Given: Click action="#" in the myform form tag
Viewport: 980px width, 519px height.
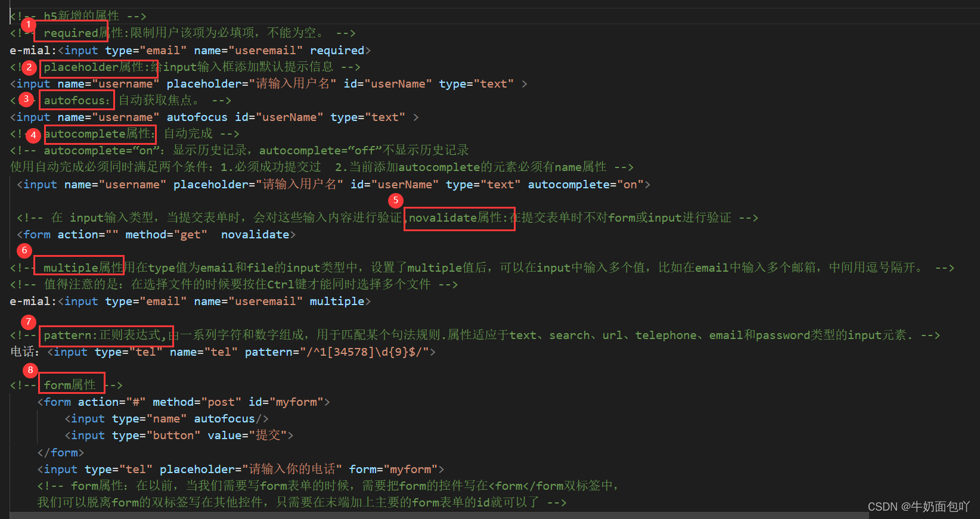Looking at the screenshot, I should [x=112, y=402].
